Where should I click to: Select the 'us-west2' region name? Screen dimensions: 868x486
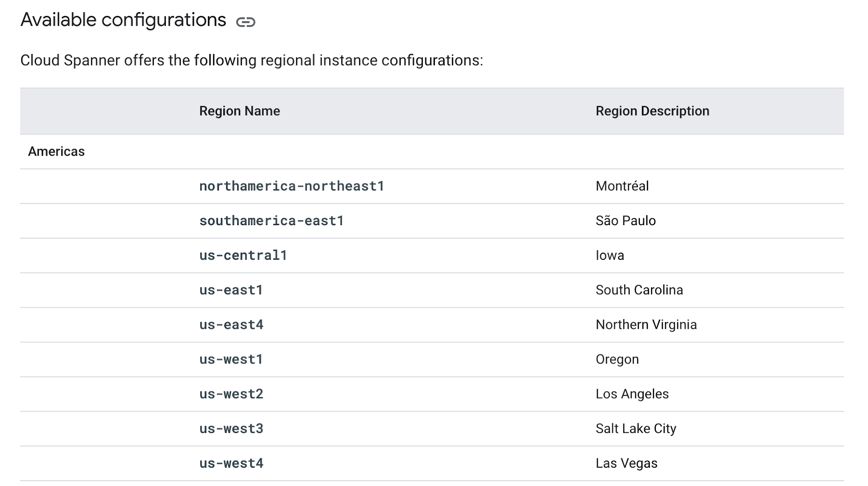tap(231, 394)
